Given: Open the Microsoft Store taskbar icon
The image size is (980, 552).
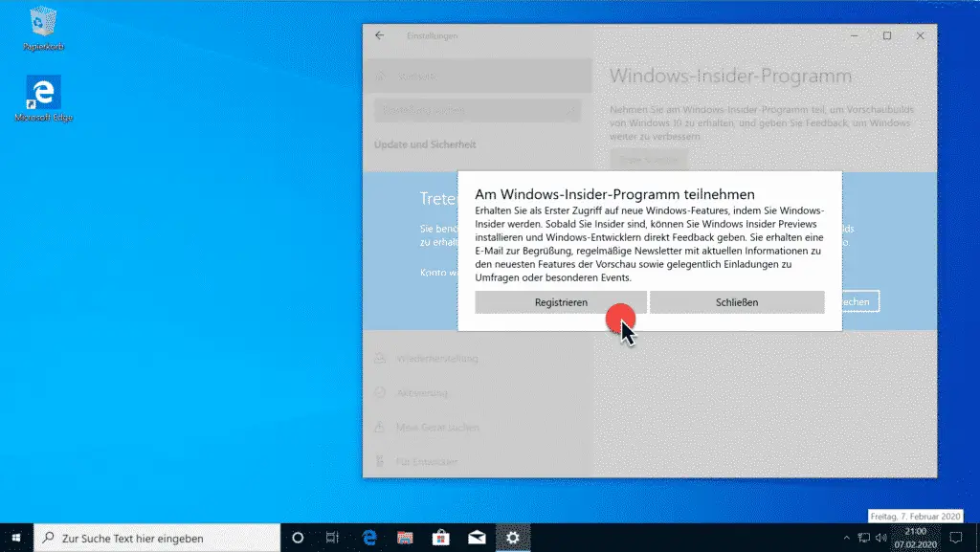Looking at the screenshot, I should (440, 538).
